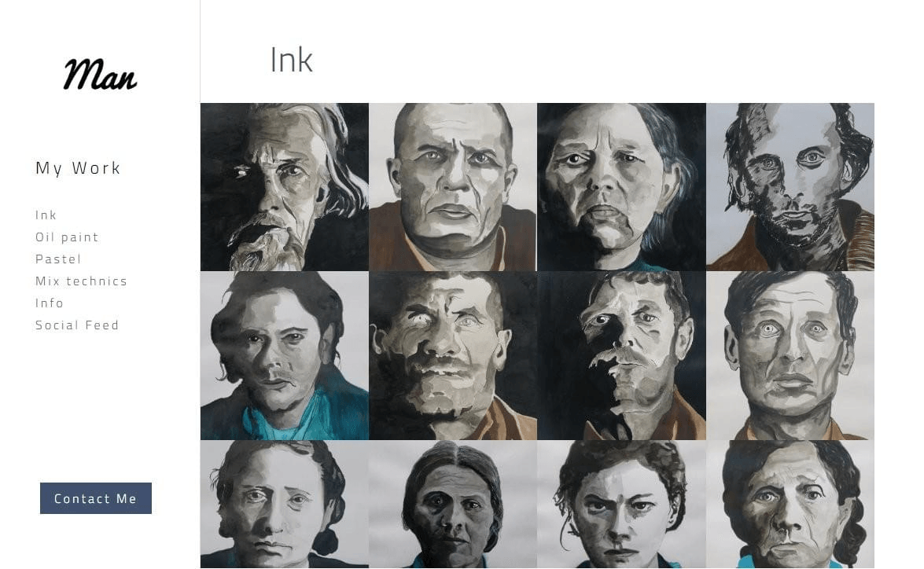Open the Ink gallery link
The height and width of the screenshot is (569, 924).
coord(46,215)
